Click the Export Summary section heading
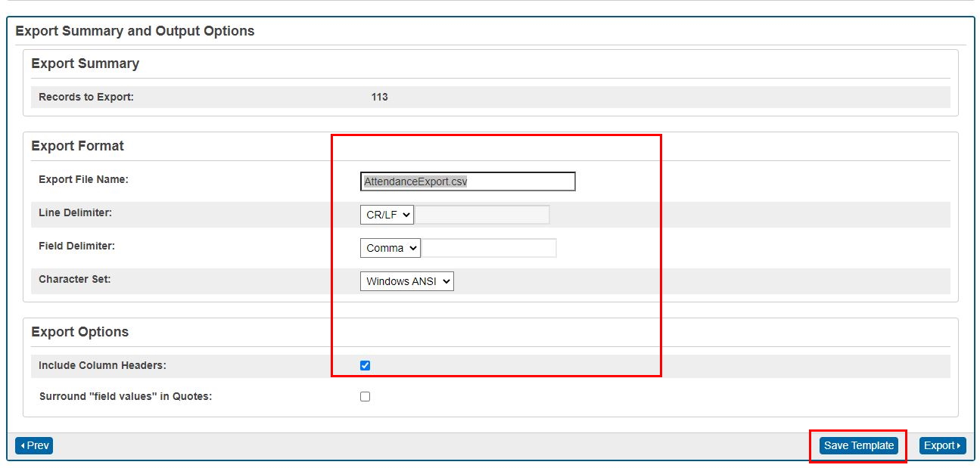This screenshot has width=980, height=468. click(x=85, y=64)
